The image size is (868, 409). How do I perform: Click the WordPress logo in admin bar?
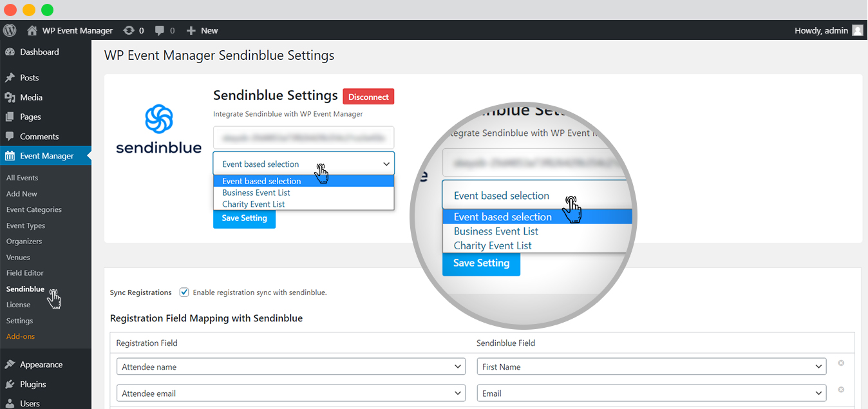[10, 30]
